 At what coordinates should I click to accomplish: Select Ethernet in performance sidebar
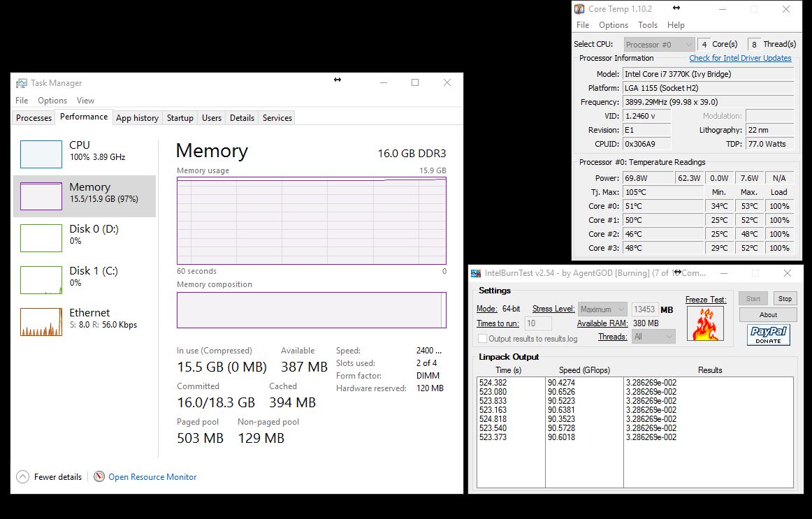[x=85, y=322]
